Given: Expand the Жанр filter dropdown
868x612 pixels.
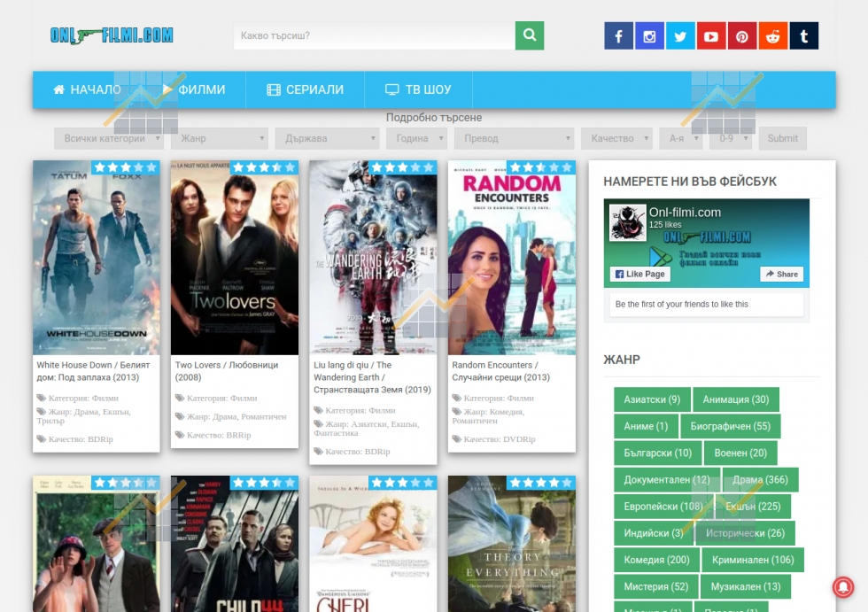Looking at the screenshot, I should [x=220, y=138].
